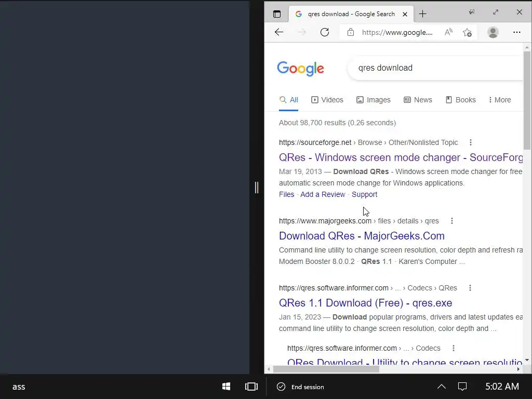Go back to the previous page
The height and width of the screenshot is (399, 532).
point(279,32)
